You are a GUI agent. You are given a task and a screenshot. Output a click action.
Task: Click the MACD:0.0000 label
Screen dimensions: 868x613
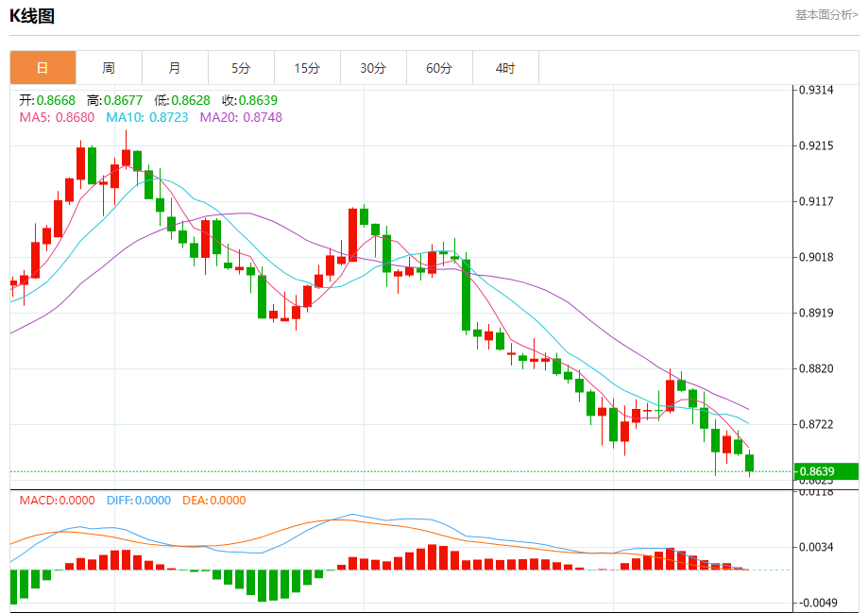point(57,501)
